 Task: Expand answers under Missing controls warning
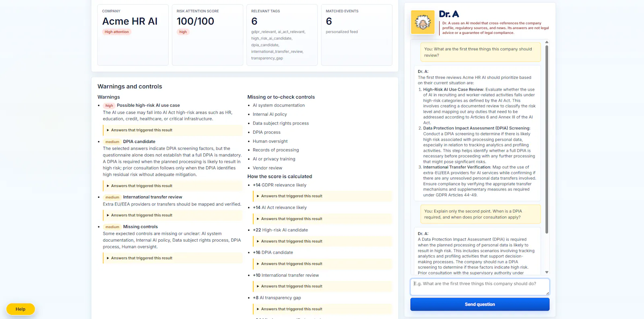click(173, 258)
